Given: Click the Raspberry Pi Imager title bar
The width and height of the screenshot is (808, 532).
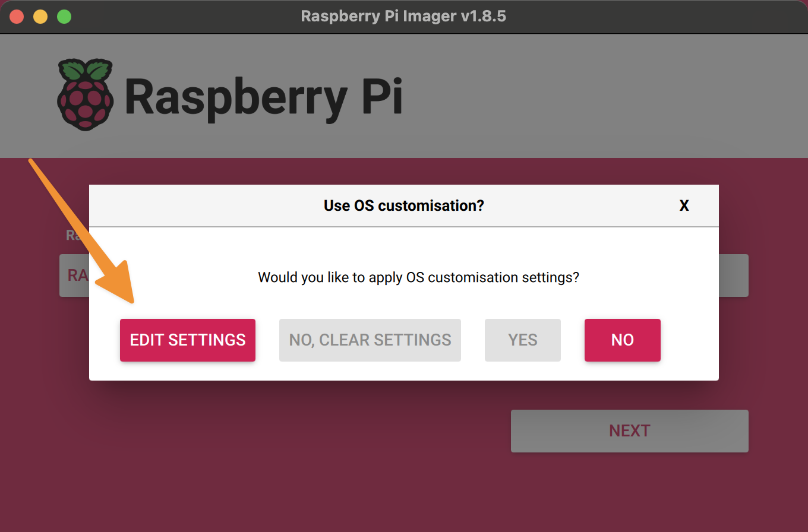Looking at the screenshot, I should 403,16.
